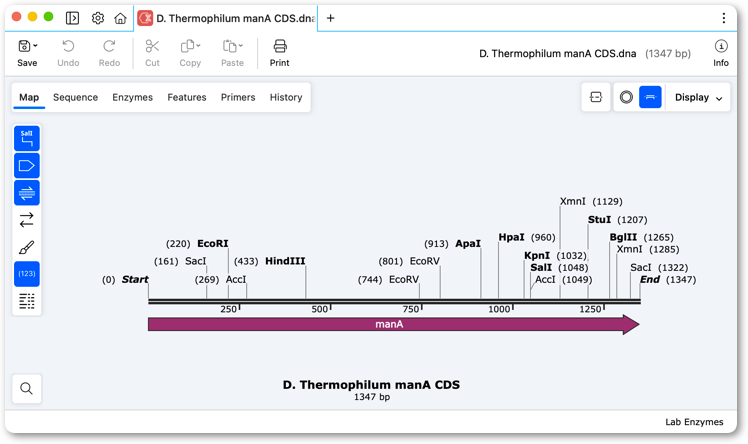Go to the home screen icon

click(x=120, y=18)
